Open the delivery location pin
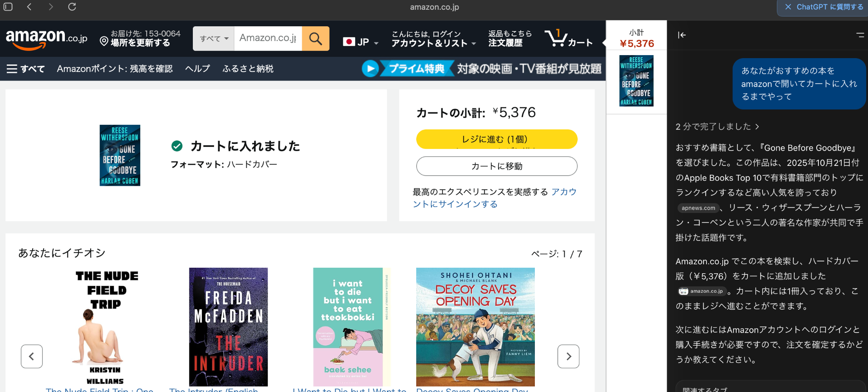Image resolution: width=868 pixels, height=392 pixels. (104, 41)
